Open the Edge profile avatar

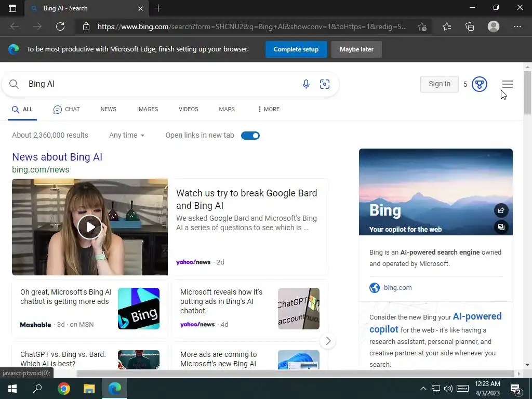click(494, 26)
